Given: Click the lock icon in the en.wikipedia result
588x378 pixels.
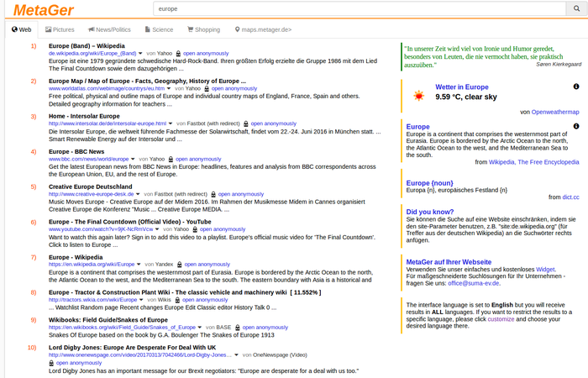Looking at the screenshot, I should point(179,265).
